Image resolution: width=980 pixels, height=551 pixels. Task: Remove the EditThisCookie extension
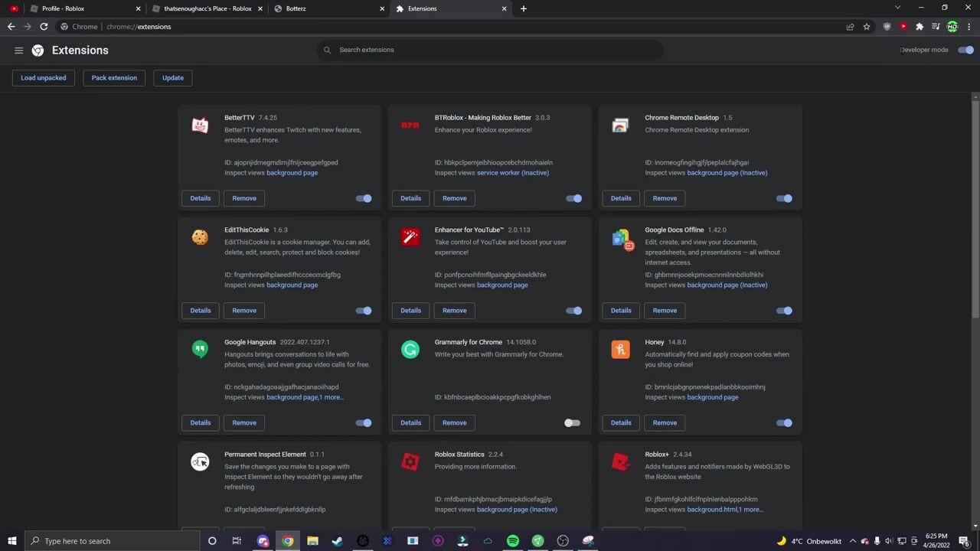[x=244, y=311]
